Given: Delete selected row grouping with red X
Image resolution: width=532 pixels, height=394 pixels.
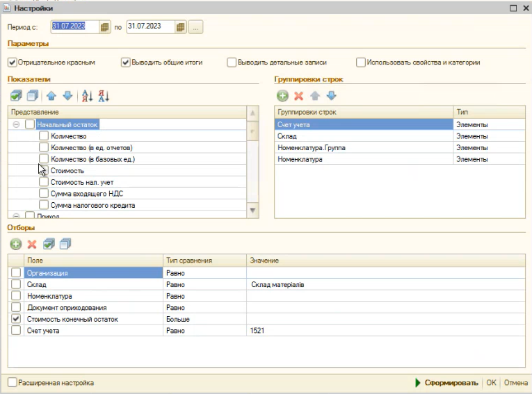Looking at the screenshot, I should coord(299,96).
